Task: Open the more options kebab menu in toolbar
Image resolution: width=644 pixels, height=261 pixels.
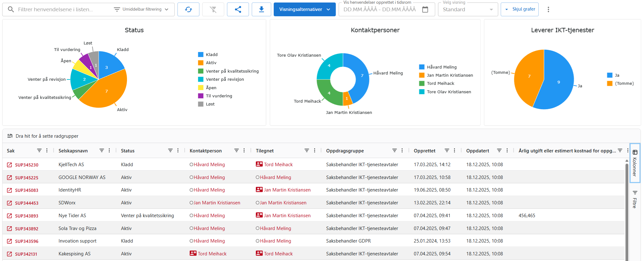Action: [x=548, y=9]
